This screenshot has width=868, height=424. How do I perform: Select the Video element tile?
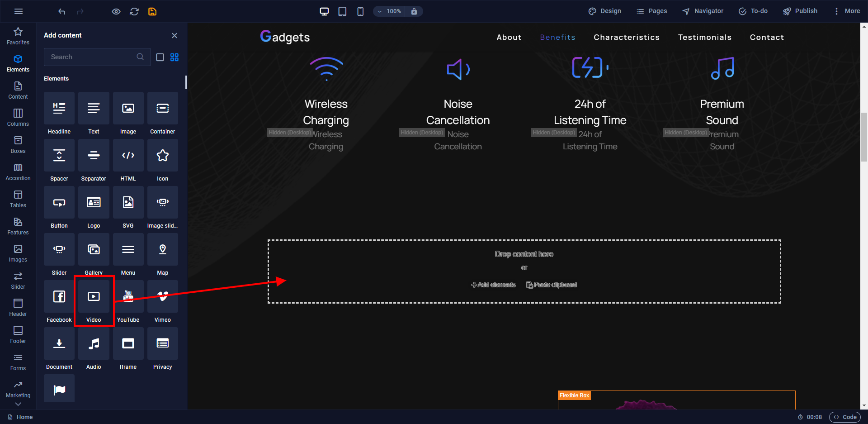point(94,297)
